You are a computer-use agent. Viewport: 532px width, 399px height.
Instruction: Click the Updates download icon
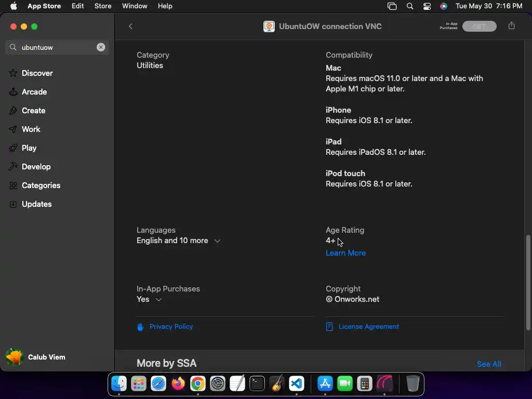pos(13,204)
